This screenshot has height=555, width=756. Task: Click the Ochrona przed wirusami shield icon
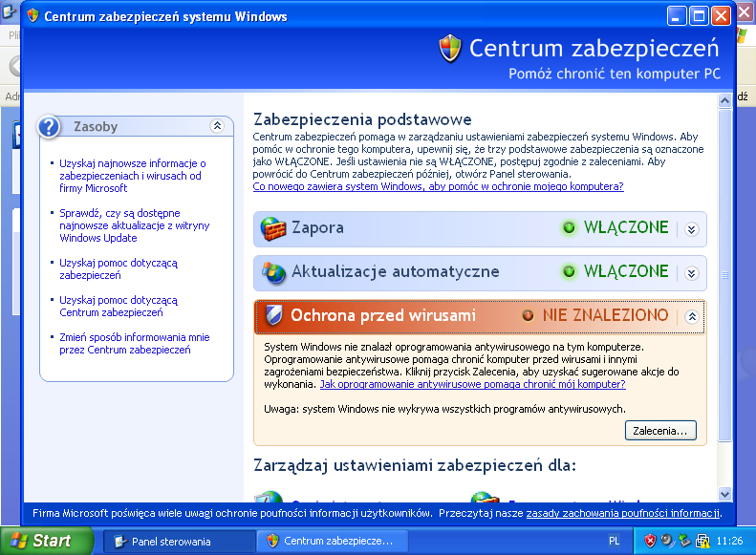click(274, 315)
